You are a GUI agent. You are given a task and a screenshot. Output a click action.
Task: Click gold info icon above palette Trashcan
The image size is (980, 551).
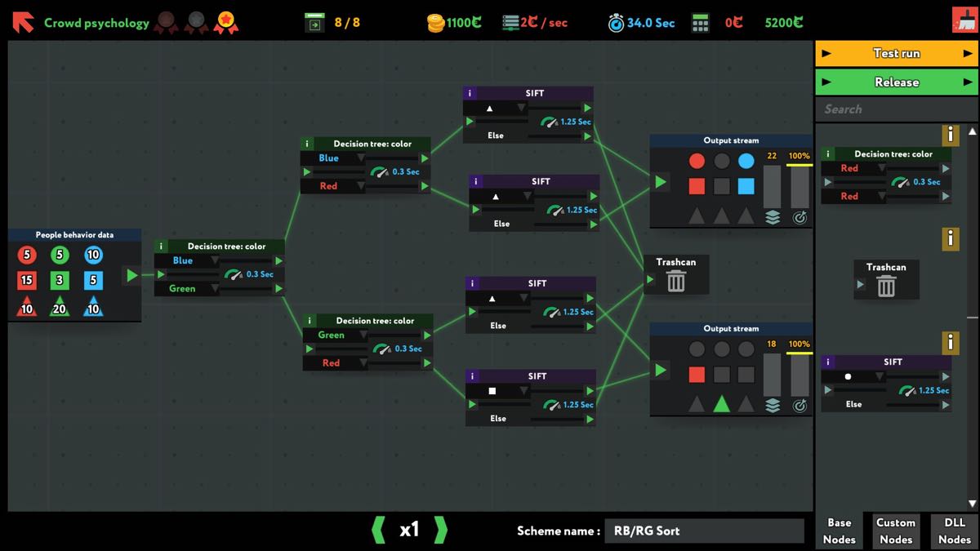point(950,238)
